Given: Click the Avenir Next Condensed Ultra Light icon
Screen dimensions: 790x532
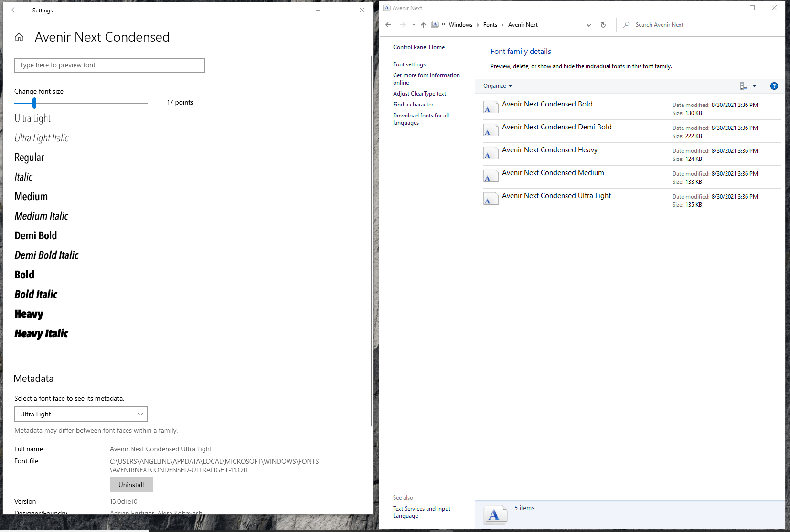Looking at the screenshot, I should pos(491,199).
